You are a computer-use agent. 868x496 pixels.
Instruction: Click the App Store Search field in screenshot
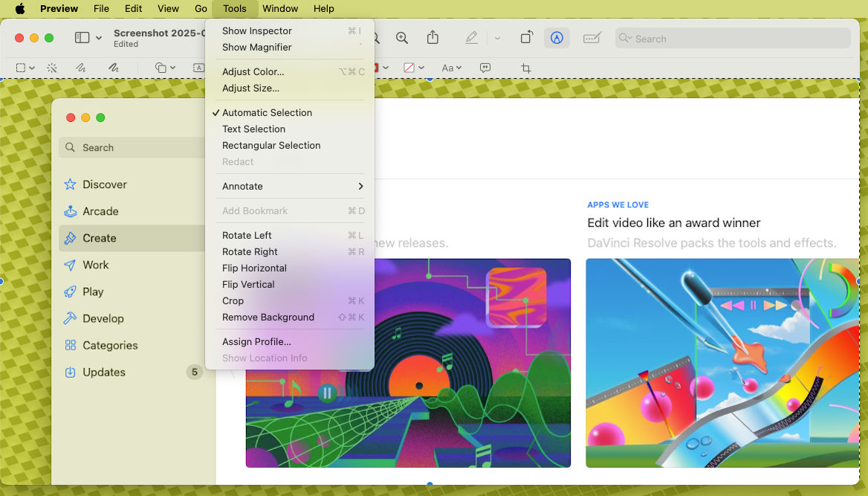point(132,147)
